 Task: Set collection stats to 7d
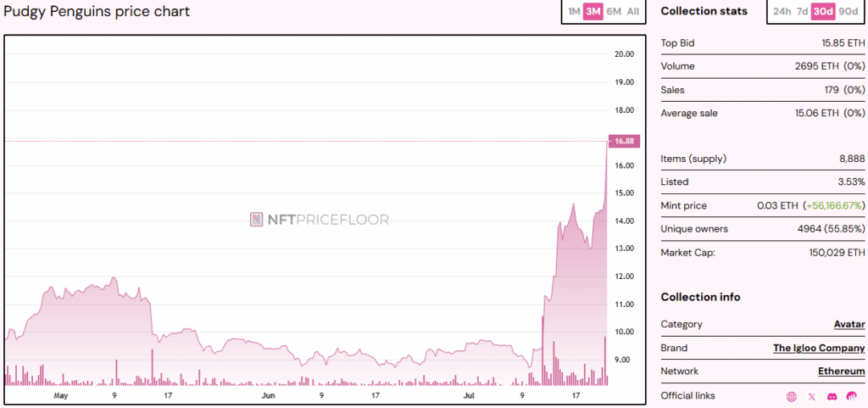pos(802,12)
